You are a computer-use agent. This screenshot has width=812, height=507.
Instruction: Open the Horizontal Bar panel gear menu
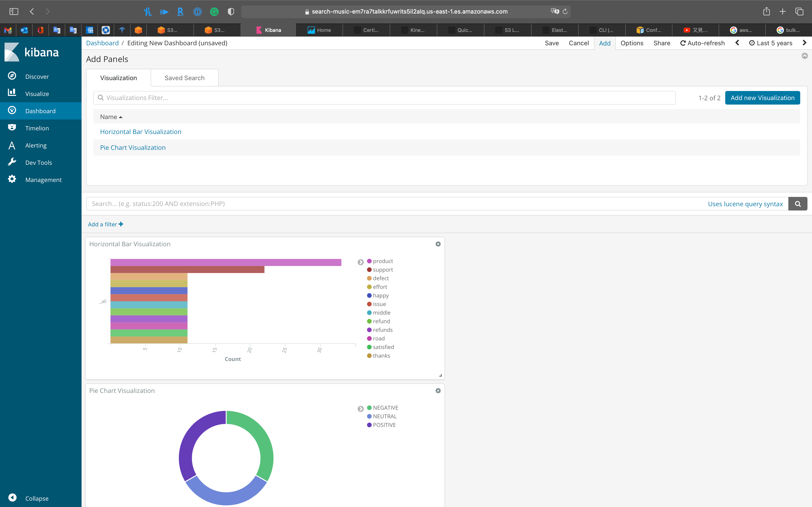tap(438, 244)
